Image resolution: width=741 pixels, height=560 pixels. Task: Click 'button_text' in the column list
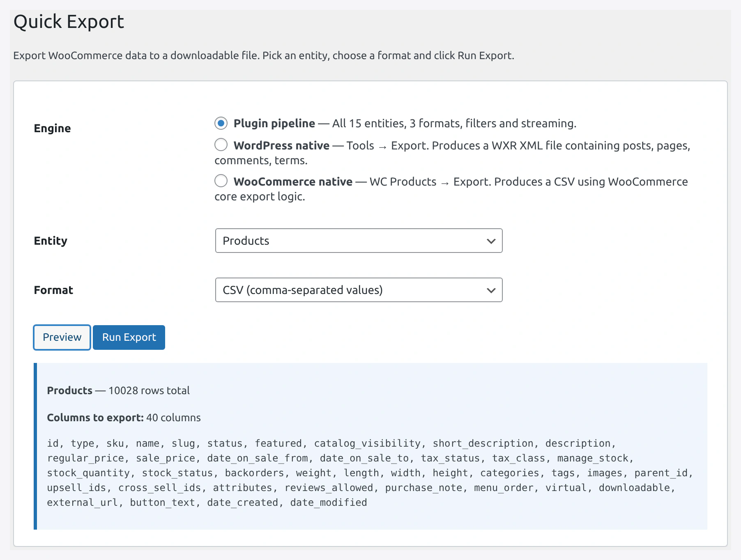pos(162,503)
